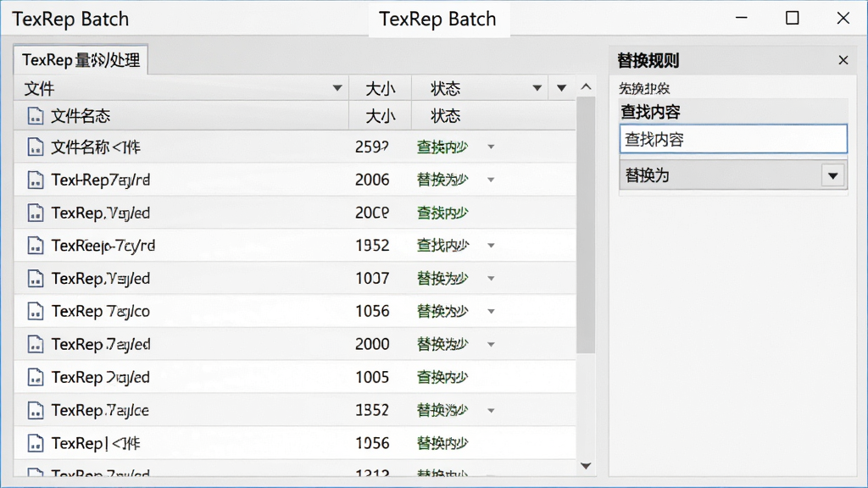Open status dropdown in the 2592 row
The width and height of the screenshot is (868, 488).
point(491,147)
